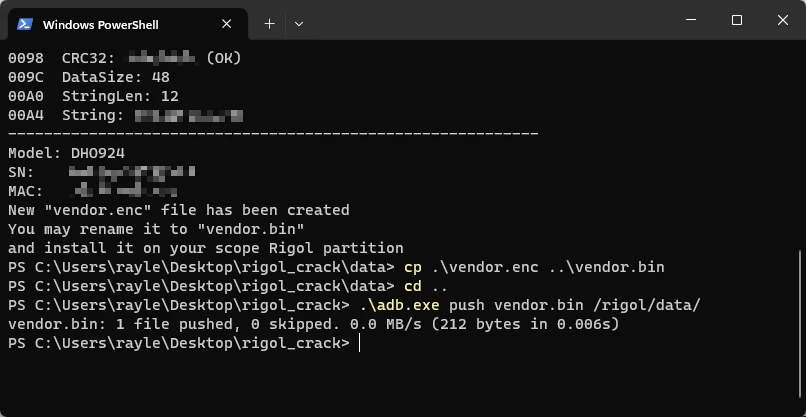806x417 pixels.
Task: Open a new tab with the plus button
Action: [269, 23]
